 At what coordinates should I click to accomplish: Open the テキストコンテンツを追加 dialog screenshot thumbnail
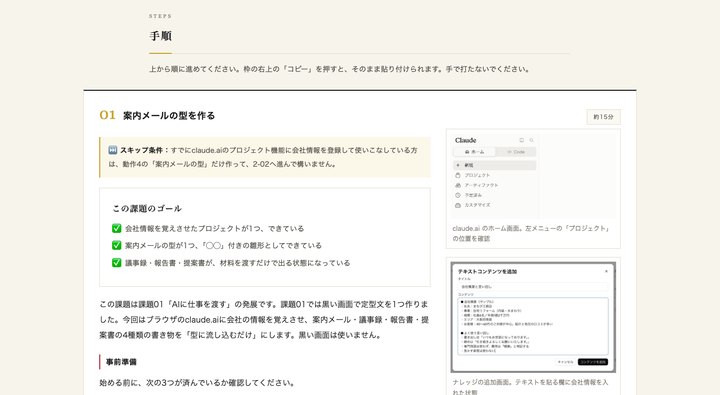click(533, 317)
